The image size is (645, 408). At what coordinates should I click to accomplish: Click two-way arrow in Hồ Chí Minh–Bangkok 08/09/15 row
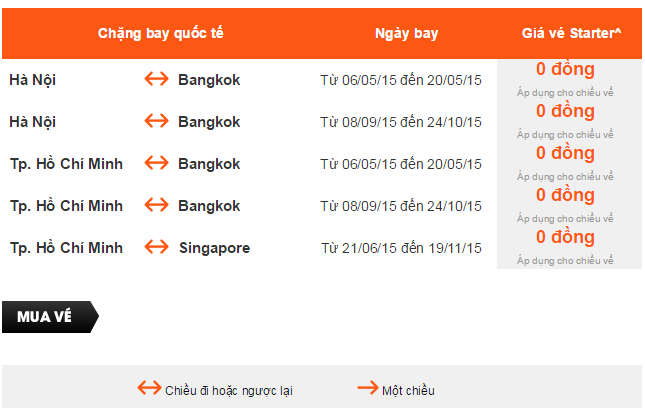(157, 205)
